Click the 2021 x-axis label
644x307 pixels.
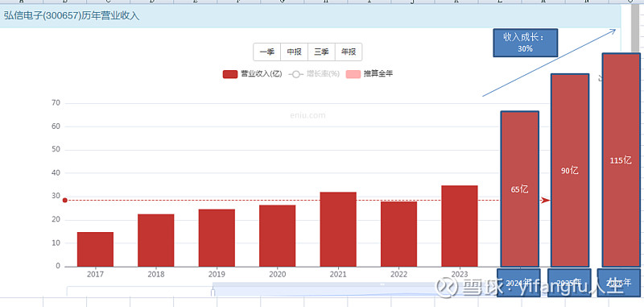(x=338, y=275)
